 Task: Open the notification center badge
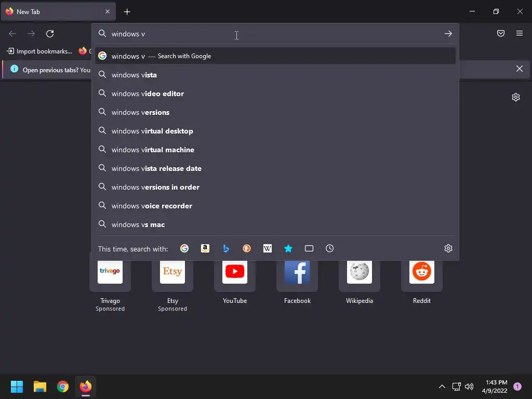[517, 387]
